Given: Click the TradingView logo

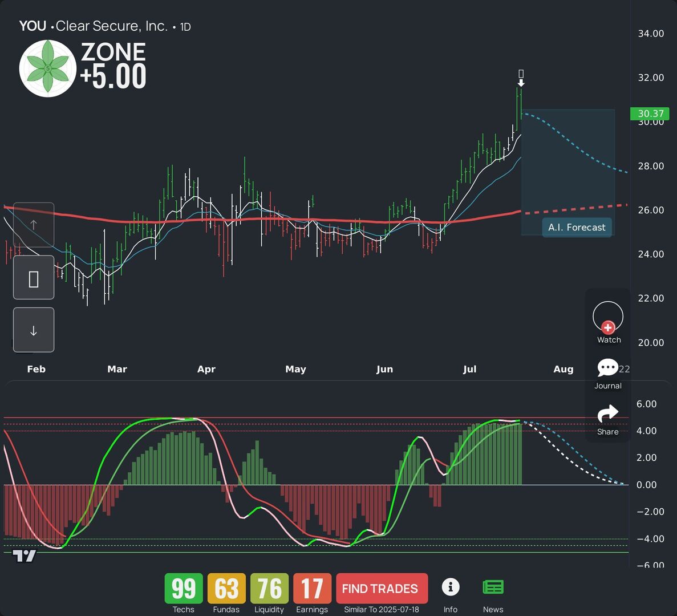Looking at the screenshot, I should point(24,556).
